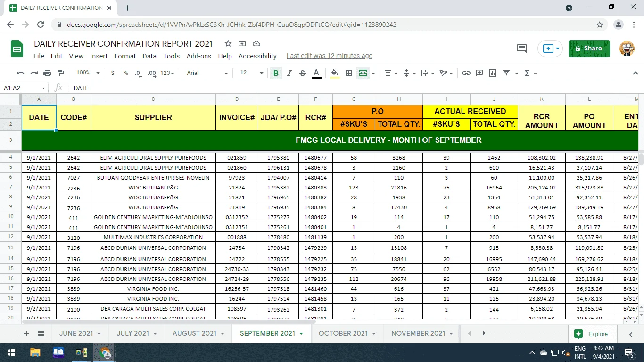
Task: Open the Google Sheets home icon
Action: (17, 49)
